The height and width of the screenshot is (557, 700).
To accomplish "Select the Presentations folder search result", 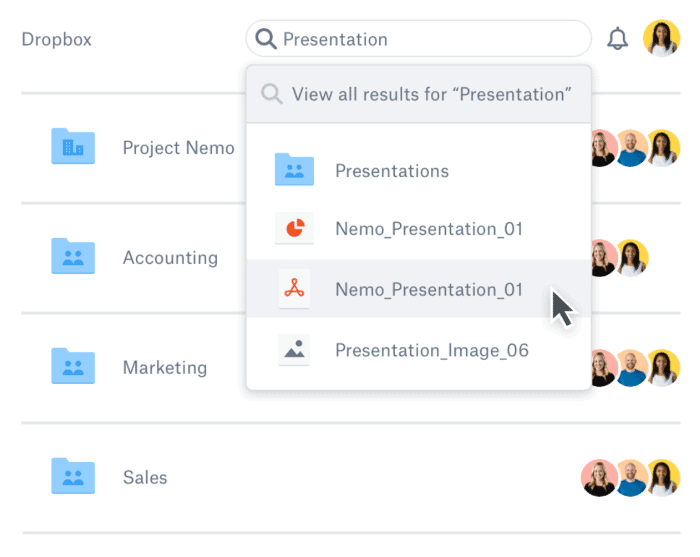I will pos(419,170).
